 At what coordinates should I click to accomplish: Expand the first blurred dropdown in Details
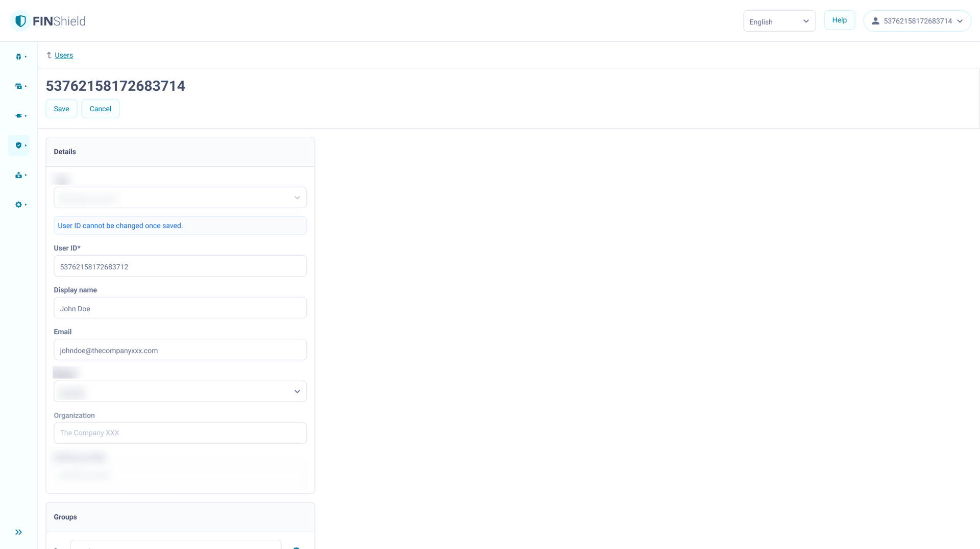(180, 197)
